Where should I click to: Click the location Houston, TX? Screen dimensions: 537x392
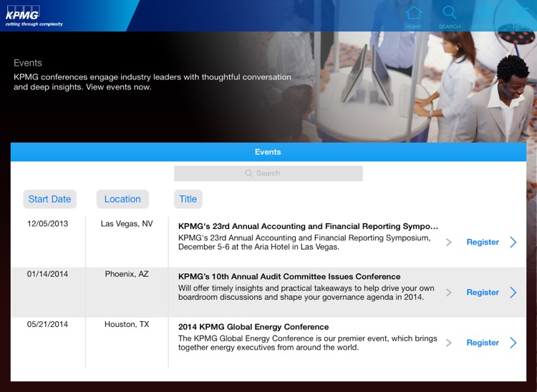pos(127,324)
